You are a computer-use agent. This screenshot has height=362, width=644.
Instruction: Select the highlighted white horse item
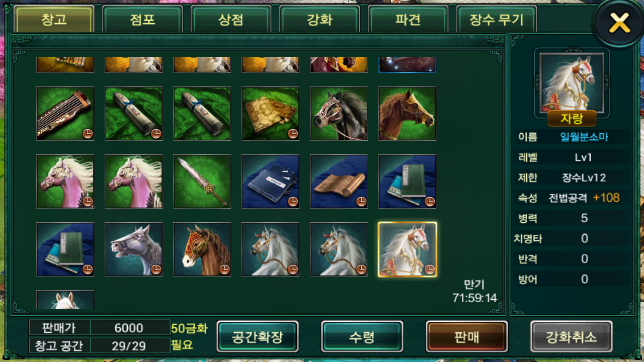(408, 249)
